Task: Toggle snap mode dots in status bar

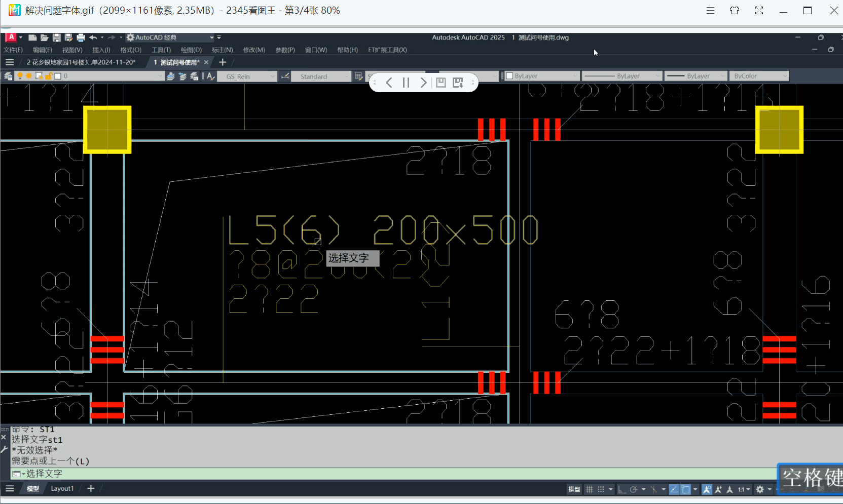Action: [x=601, y=489]
